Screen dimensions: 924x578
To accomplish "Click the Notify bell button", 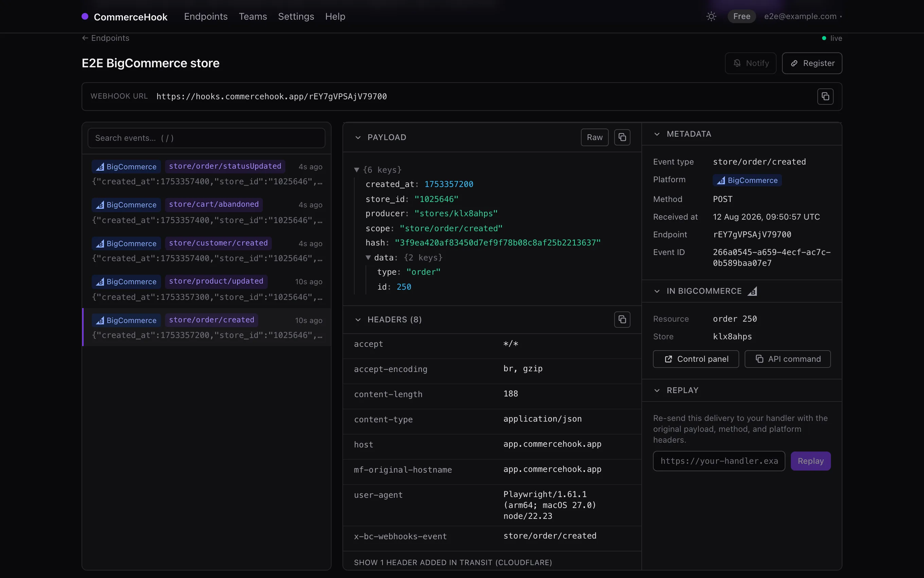I will 751,63.
